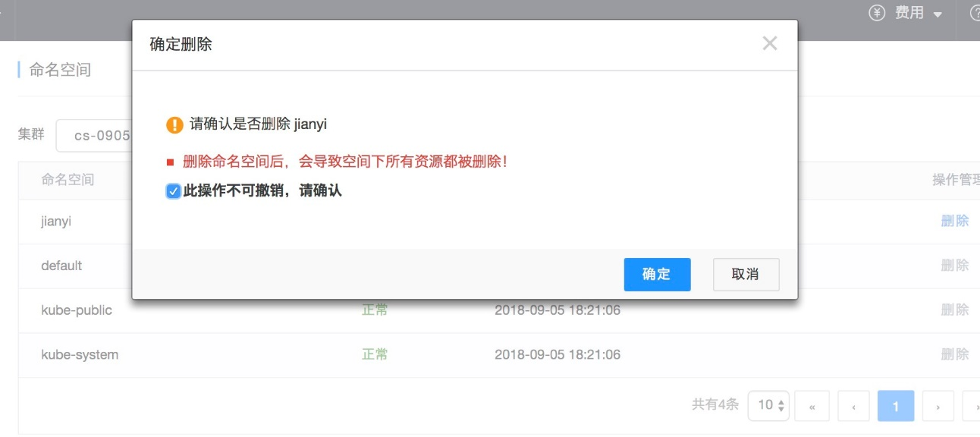Click 删除 link in the kube-public row
This screenshot has height=437, width=980.
[954, 310]
